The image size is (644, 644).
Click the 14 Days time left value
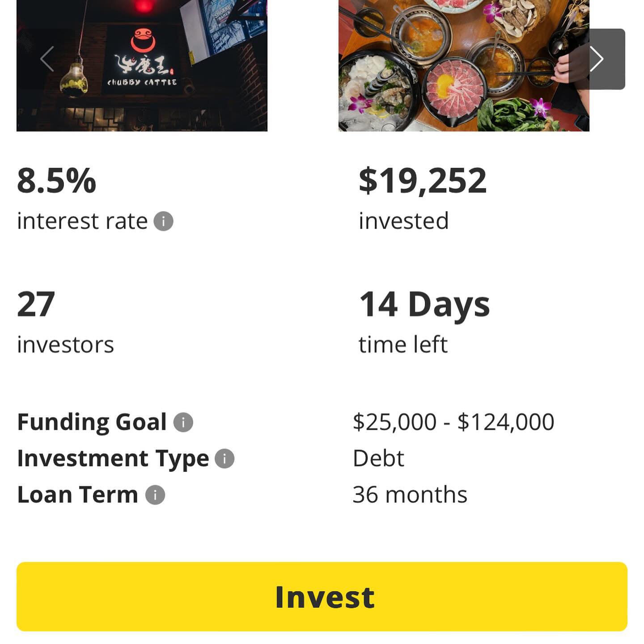click(x=424, y=305)
